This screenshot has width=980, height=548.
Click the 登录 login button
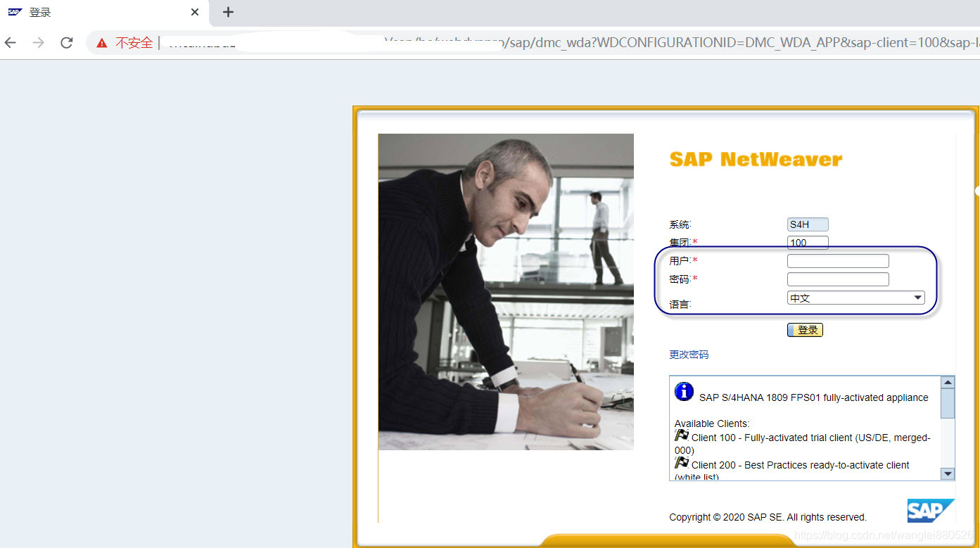[805, 330]
